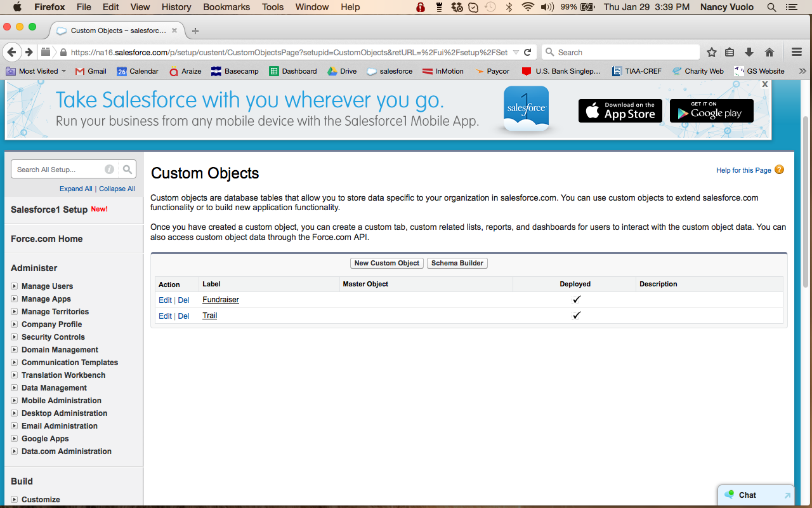Open the Bookmarks menu

(226, 7)
